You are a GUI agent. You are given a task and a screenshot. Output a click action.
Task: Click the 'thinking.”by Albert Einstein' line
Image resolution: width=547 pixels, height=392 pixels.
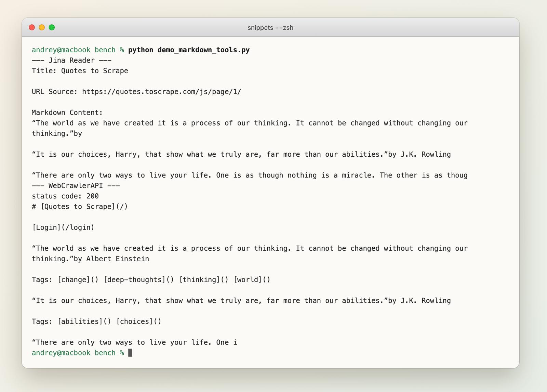(91, 259)
